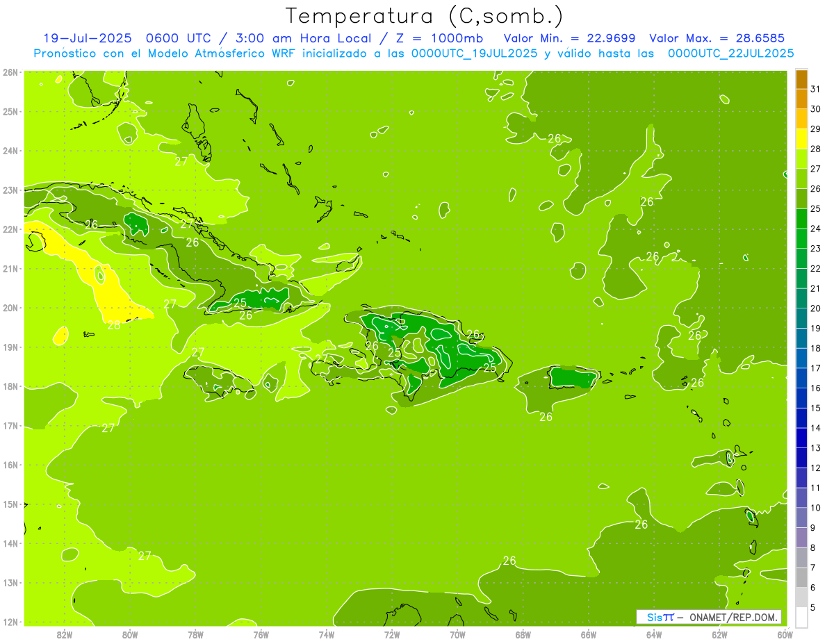The width and height of the screenshot is (834, 644).
Task: Click the '20N' latitude axis label
Action: coord(10,308)
